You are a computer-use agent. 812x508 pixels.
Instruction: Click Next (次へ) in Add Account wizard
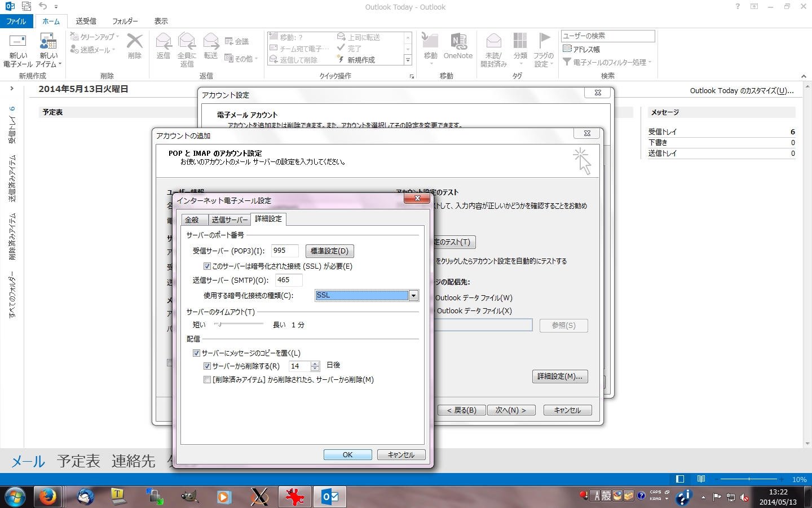click(511, 410)
